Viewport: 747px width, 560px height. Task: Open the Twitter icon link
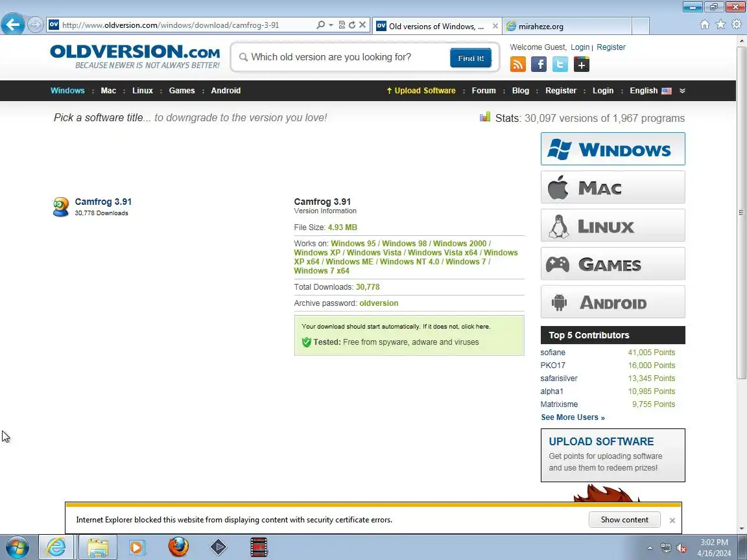click(560, 64)
